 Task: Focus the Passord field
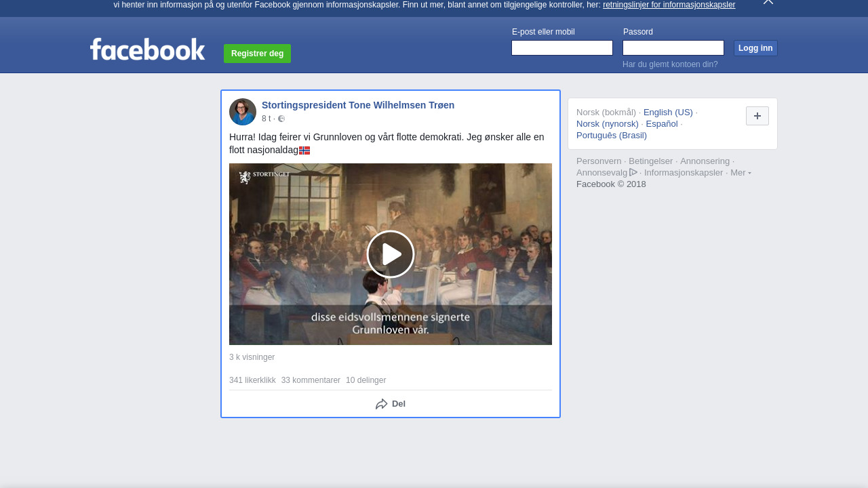[673, 47]
